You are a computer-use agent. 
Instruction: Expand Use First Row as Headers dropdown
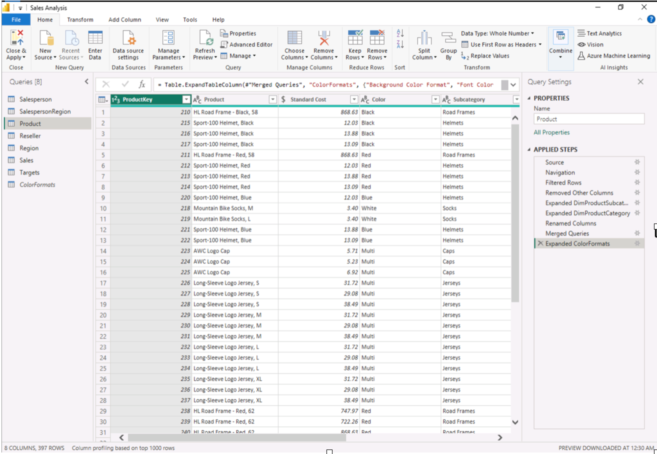[540, 44]
